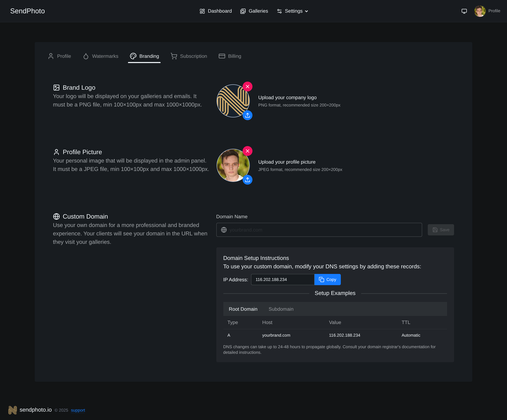The image size is (507, 420).
Task: Copy the IP address
Action: 327,280
